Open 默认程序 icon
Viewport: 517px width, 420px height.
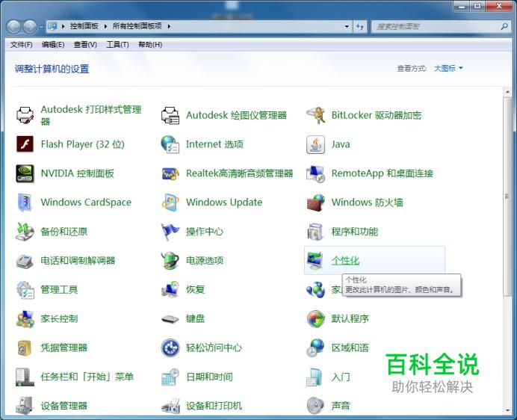(x=315, y=318)
